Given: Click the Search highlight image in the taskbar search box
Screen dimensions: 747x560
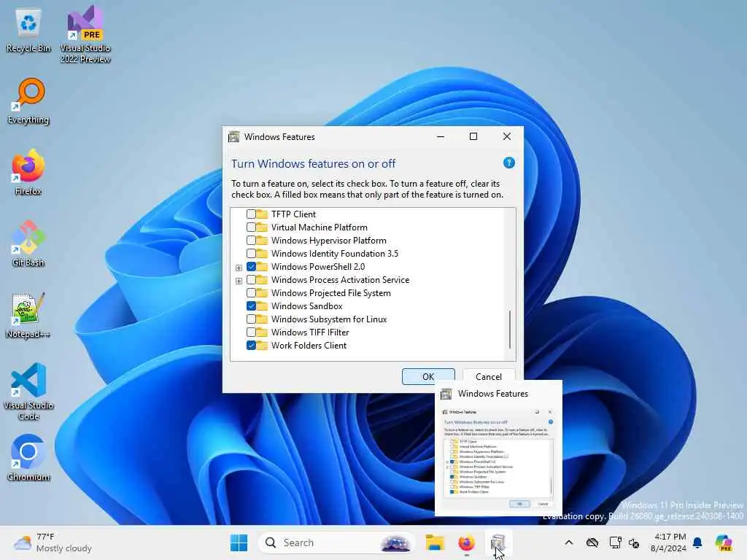Looking at the screenshot, I should (395, 542).
